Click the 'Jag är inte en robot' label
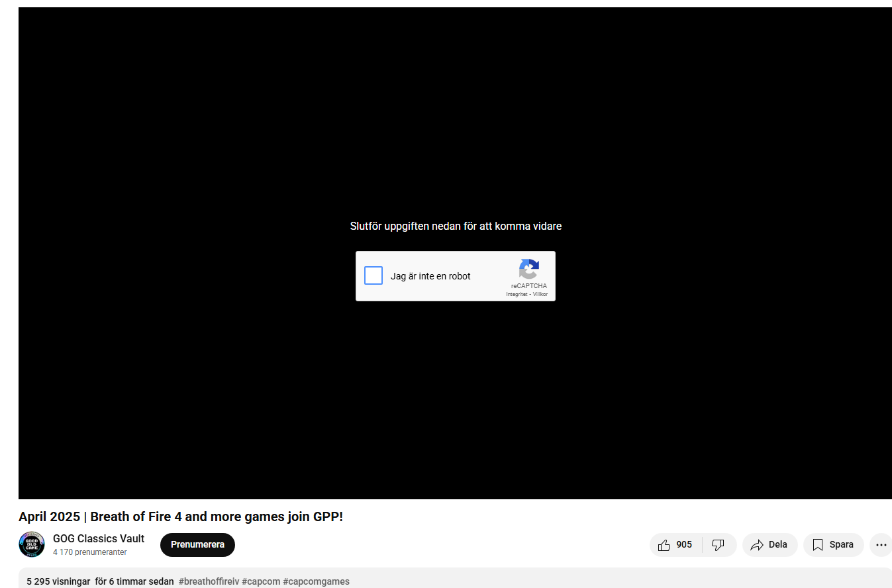The height and width of the screenshot is (588, 892). tap(430, 276)
